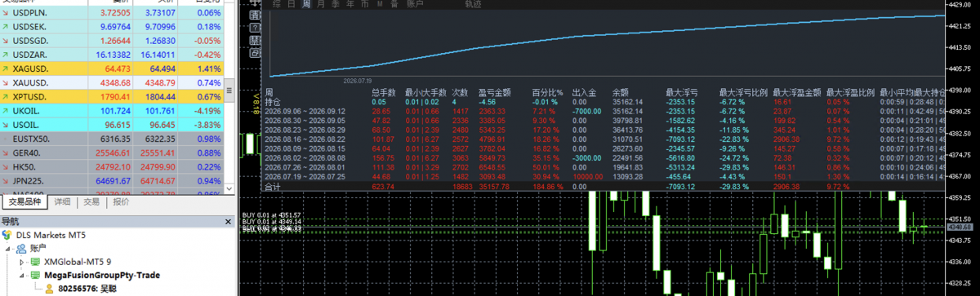The width and height of the screenshot is (980, 296).
Task: Click the EUSTX50 arrow icon
Action: [6, 139]
